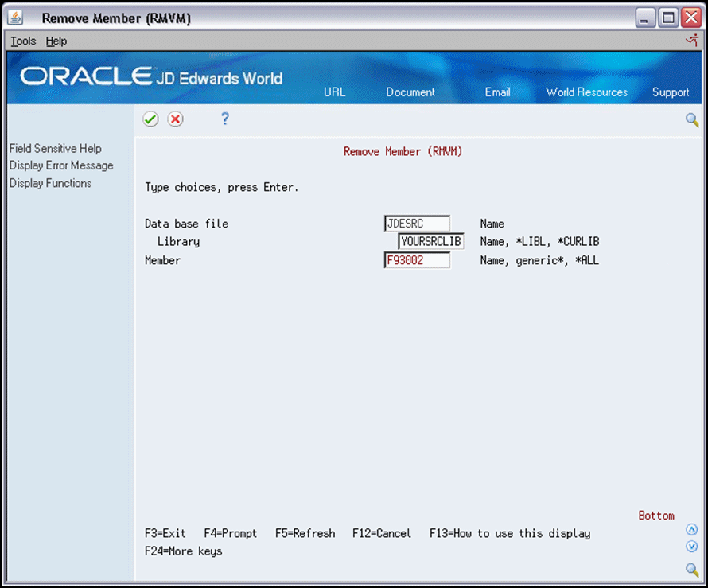Click the F5=Refresh function key text

305,533
